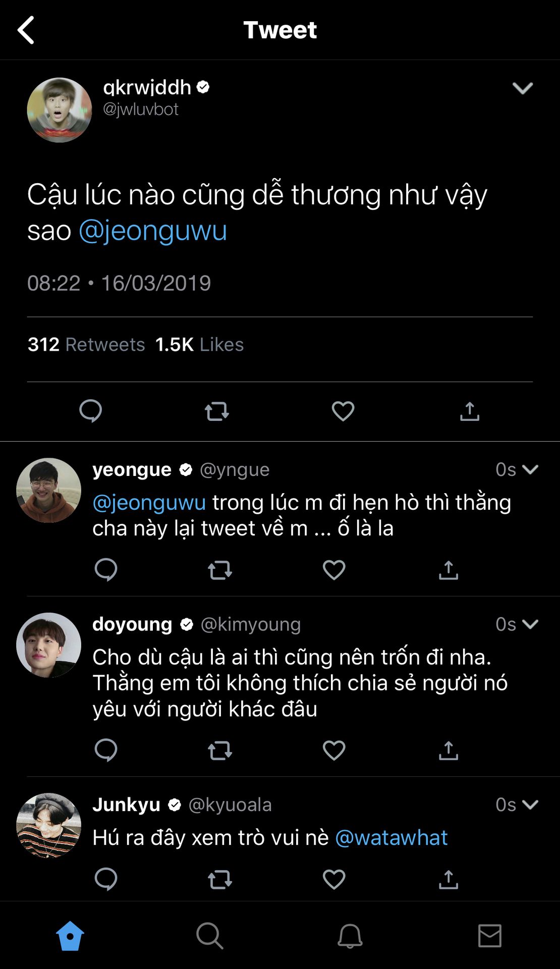Image resolution: width=560 pixels, height=969 pixels.
Task: Retweet the main qkrwjddh tweet
Action: point(217,411)
